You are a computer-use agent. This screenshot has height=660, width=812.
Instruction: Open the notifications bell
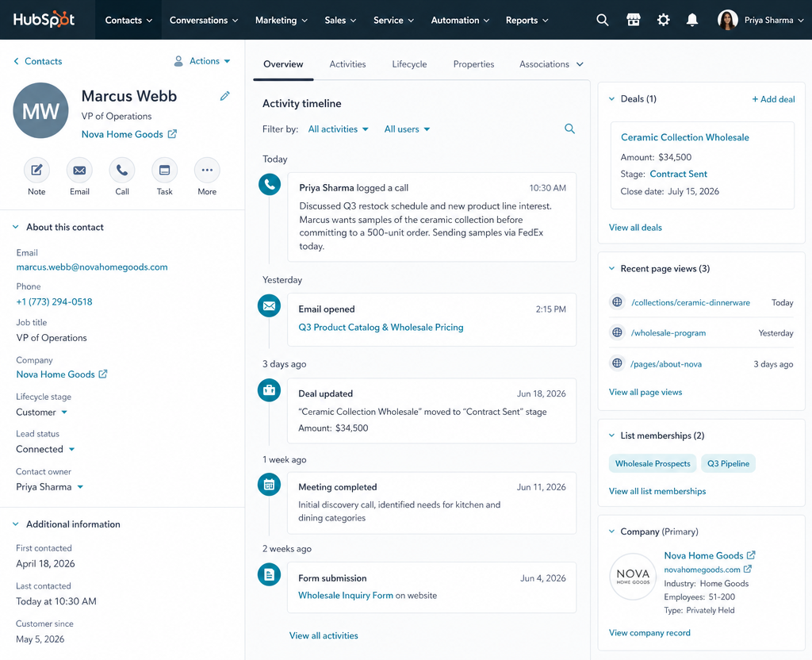tap(691, 20)
